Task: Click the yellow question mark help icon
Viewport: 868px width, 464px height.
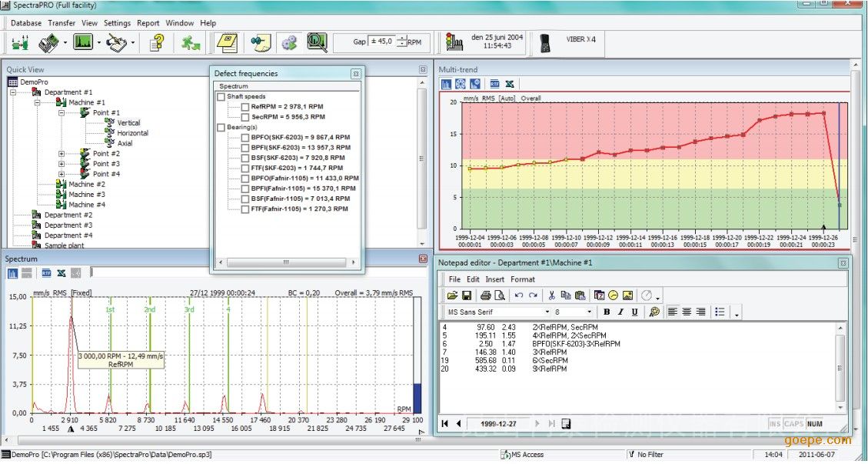Action: [x=157, y=42]
